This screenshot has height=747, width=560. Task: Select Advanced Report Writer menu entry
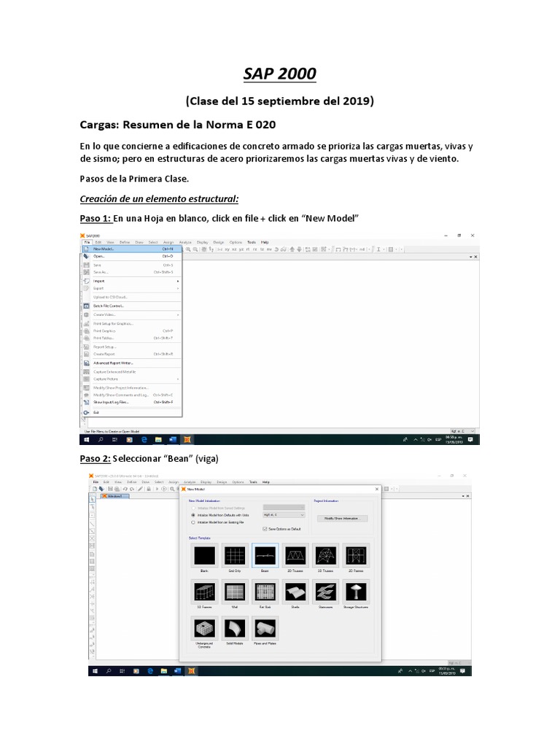coord(132,363)
